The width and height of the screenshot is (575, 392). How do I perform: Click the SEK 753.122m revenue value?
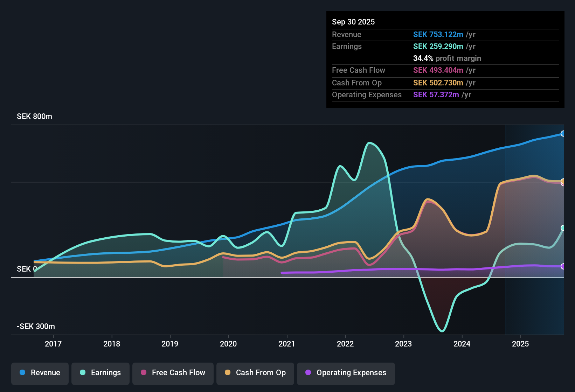pos(437,35)
